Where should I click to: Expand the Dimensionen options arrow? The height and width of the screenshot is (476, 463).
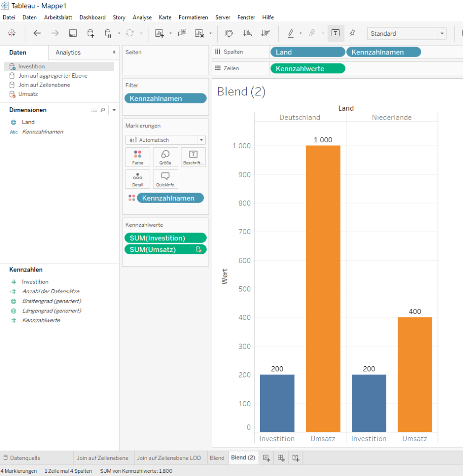click(x=114, y=110)
